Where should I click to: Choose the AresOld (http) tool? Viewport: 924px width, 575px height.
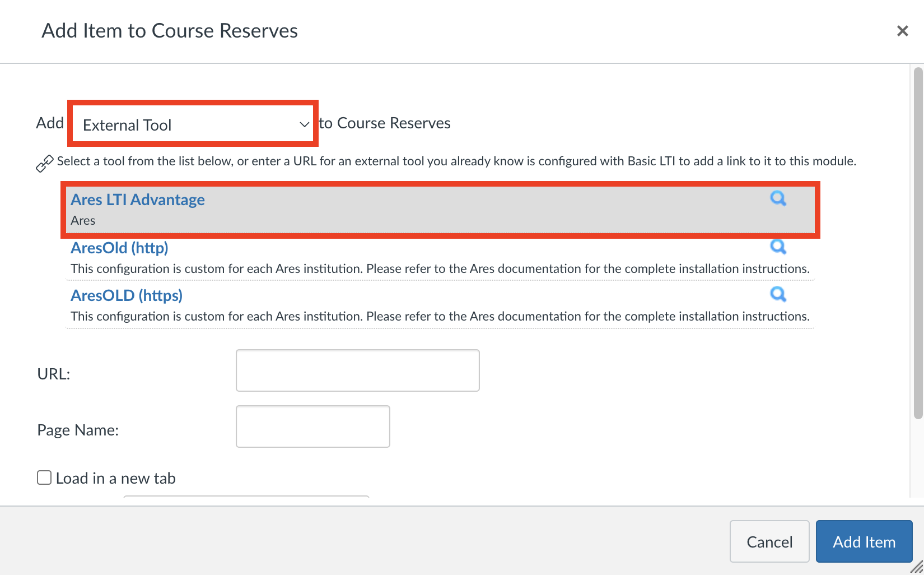pyautogui.click(x=119, y=248)
